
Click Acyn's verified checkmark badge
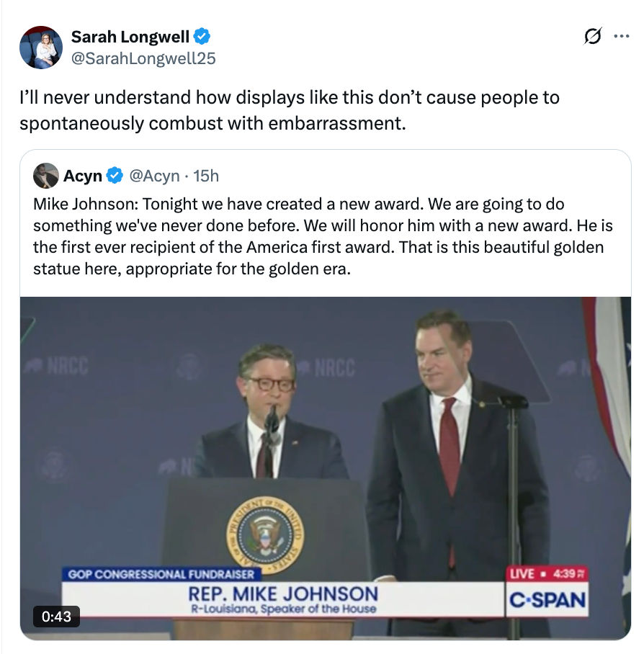coord(115,175)
